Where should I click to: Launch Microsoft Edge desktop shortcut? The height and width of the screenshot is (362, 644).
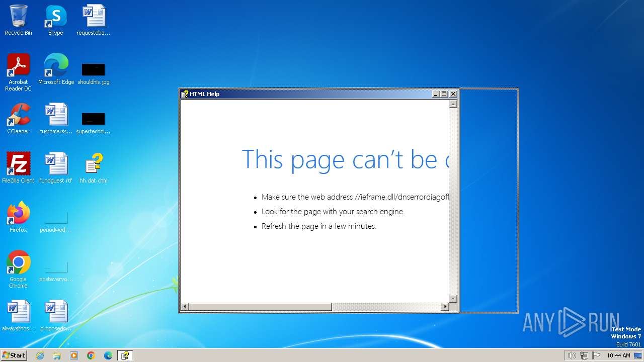pyautogui.click(x=56, y=69)
